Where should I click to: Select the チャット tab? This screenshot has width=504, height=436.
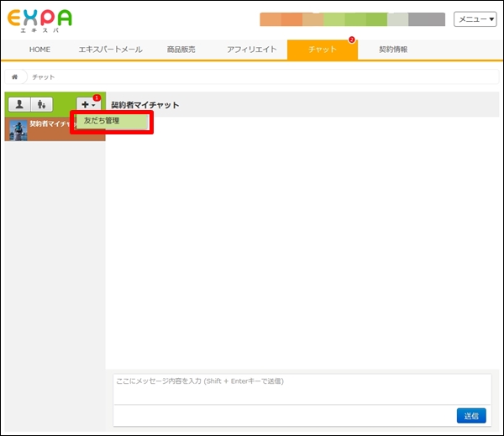[x=323, y=50]
